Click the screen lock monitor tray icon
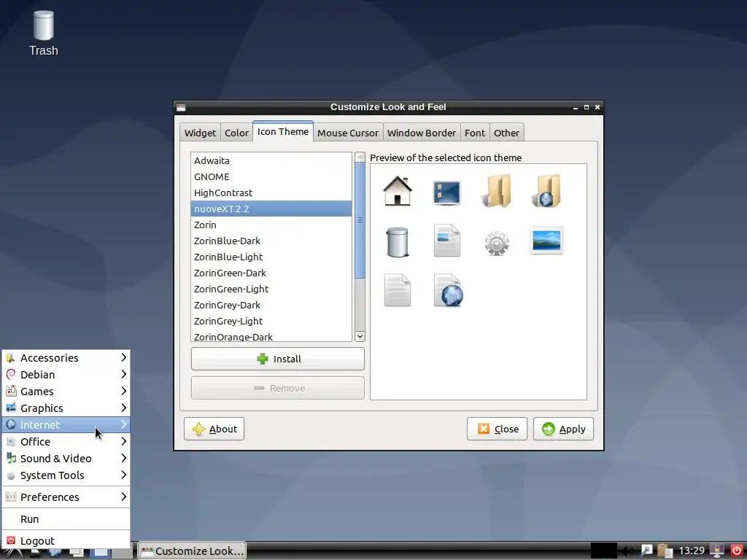The width and height of the screenshot is (747, 560). coord(716,551)
